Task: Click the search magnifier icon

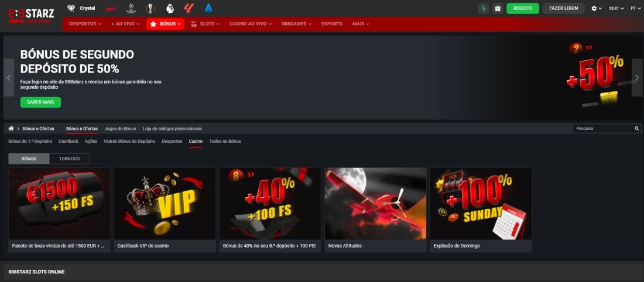Action: coord(636,129)
